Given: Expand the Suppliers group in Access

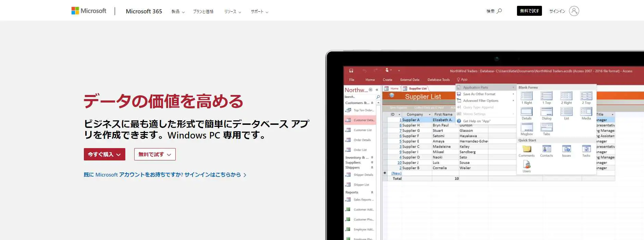Looking at the screenshot, I should coord(372,163).
